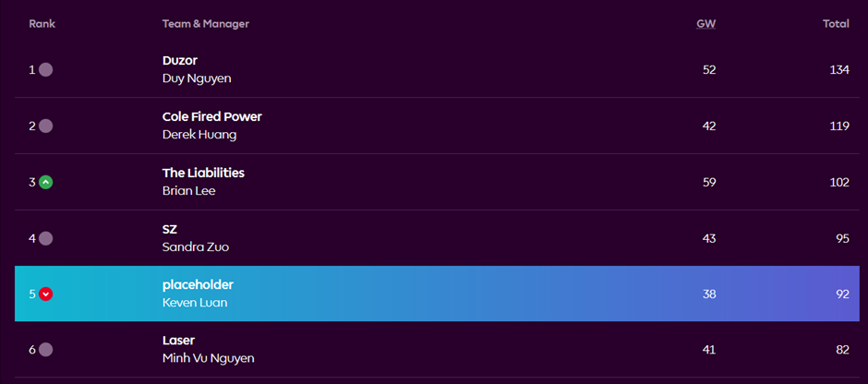Open the Duzor team entry

180,61
